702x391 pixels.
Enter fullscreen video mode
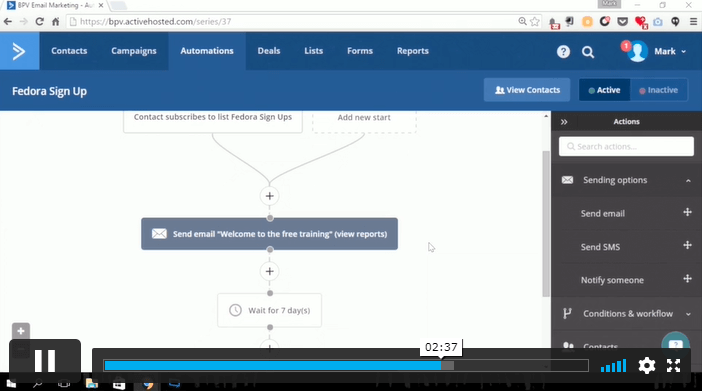pos(673,365)
